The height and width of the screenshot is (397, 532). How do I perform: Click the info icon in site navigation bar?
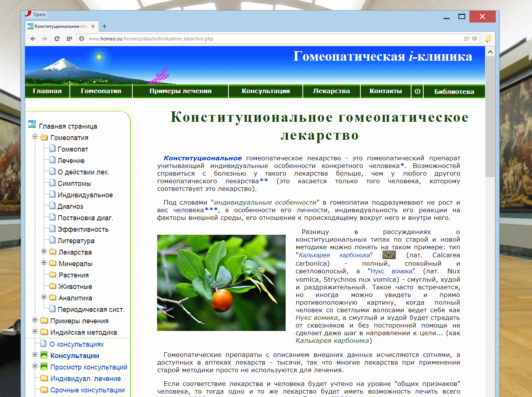417,91
